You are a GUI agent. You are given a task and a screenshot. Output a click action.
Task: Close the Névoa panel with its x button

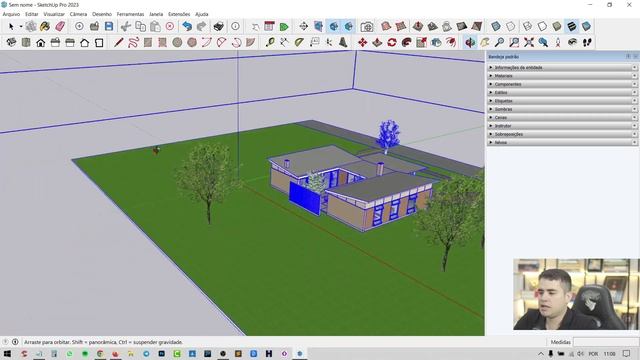coord(634,142)
